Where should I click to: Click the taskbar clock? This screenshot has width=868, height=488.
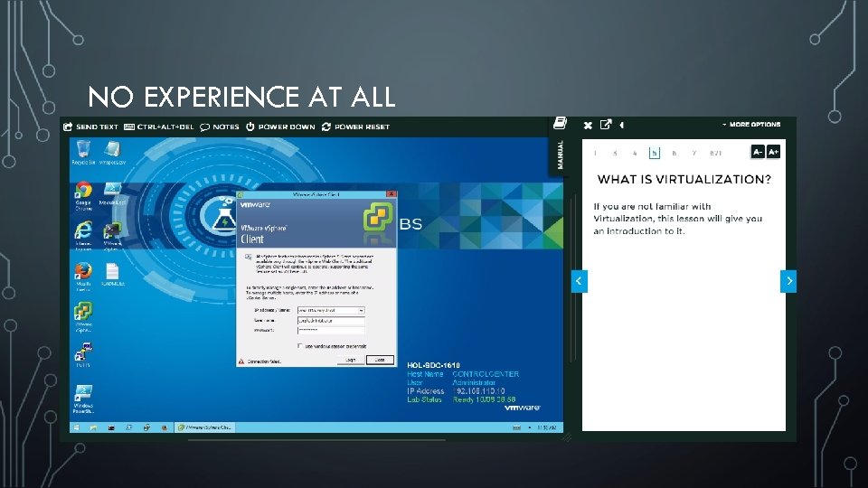tap(546, 427)
